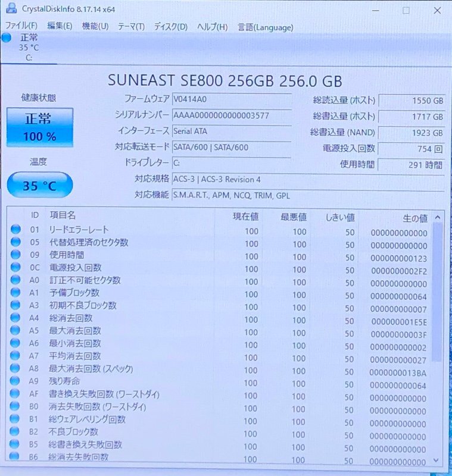The width and height of the screenshot is (452, 476).
Task: Select the 不良ブロック数 attribute name
Action: pos(73,432)
